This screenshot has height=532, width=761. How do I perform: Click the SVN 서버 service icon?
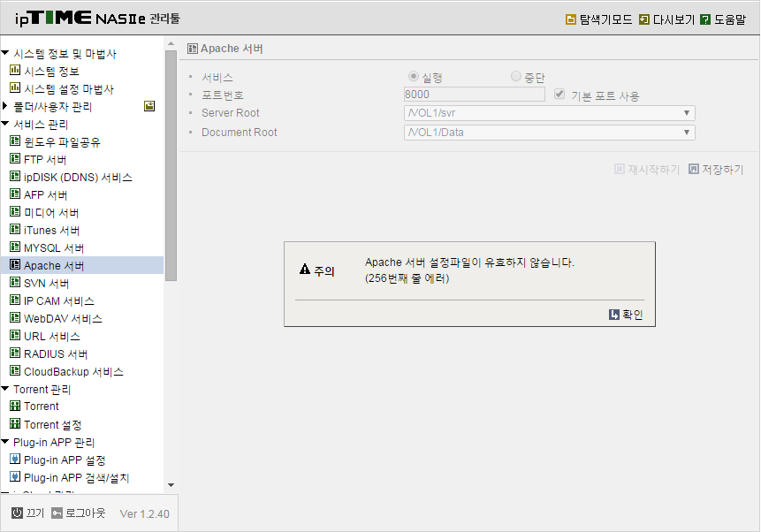pos(15,283)
